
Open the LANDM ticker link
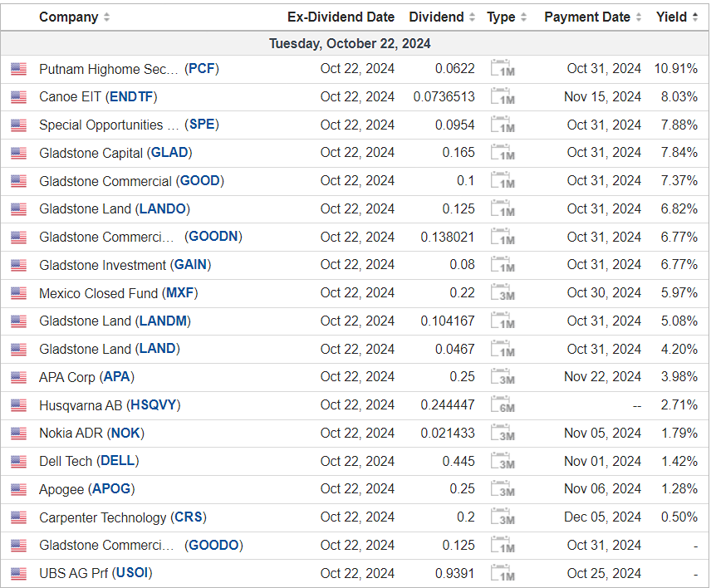163,321
